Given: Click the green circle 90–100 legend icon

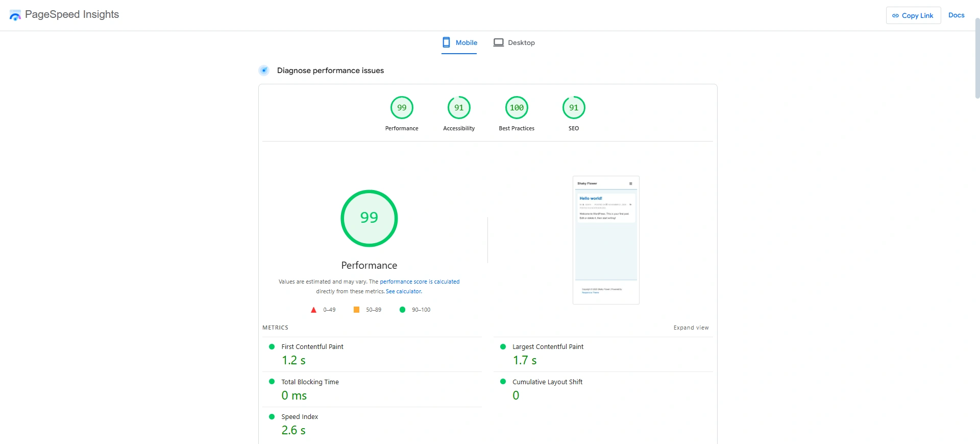Looking at the screenshot, I should click(402, 310).
